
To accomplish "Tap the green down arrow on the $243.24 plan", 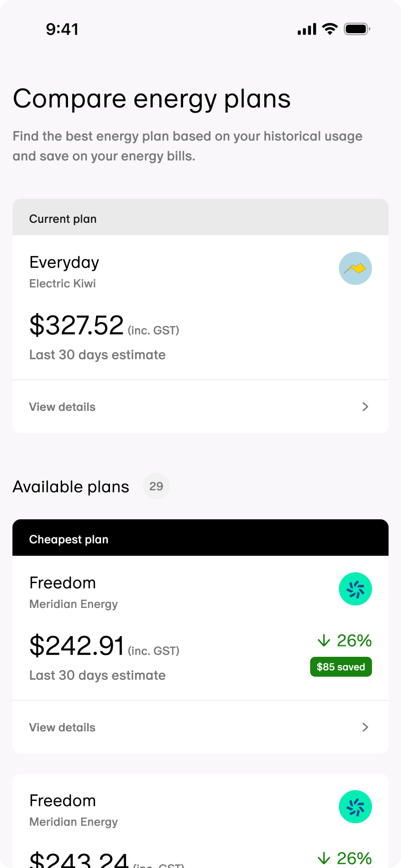I will point(324,858).
